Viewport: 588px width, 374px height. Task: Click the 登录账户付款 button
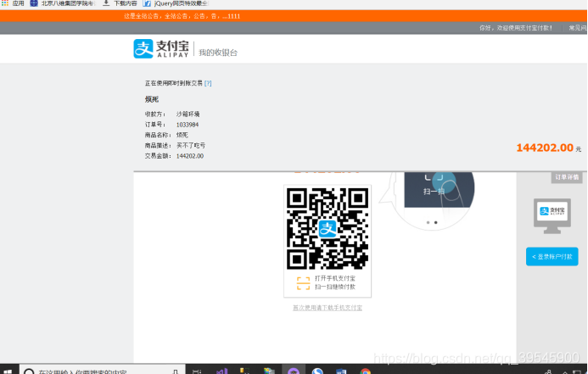(552, 257)
